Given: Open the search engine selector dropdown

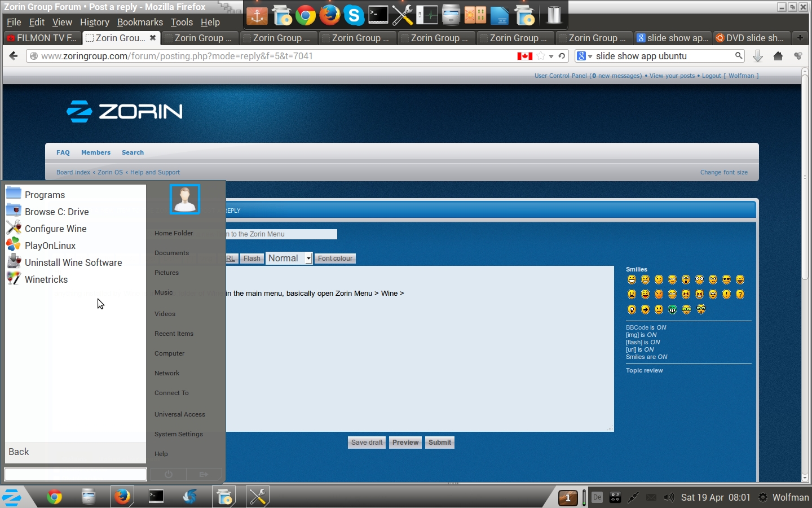Looking at the screenshot, I should [x=584, y=56].
